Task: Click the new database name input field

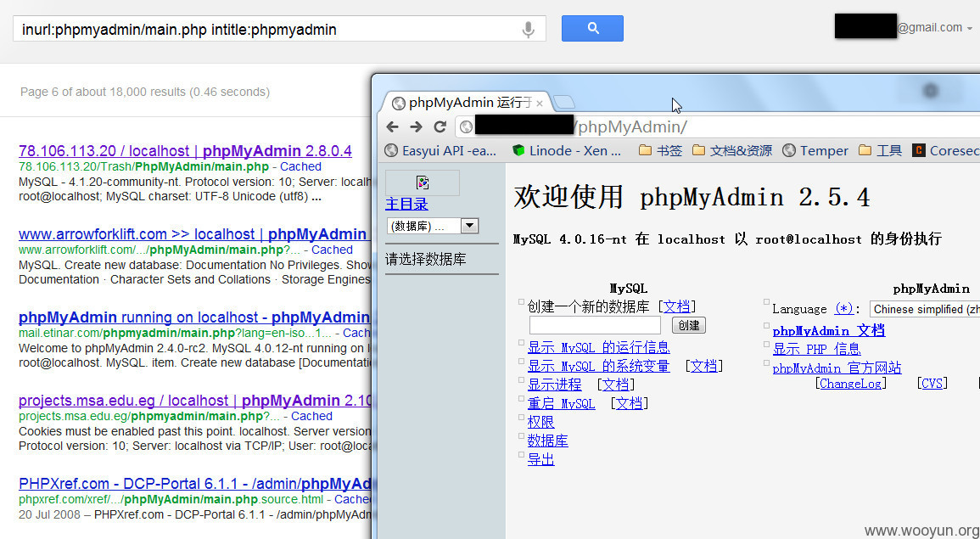Action: coord(595,325)
